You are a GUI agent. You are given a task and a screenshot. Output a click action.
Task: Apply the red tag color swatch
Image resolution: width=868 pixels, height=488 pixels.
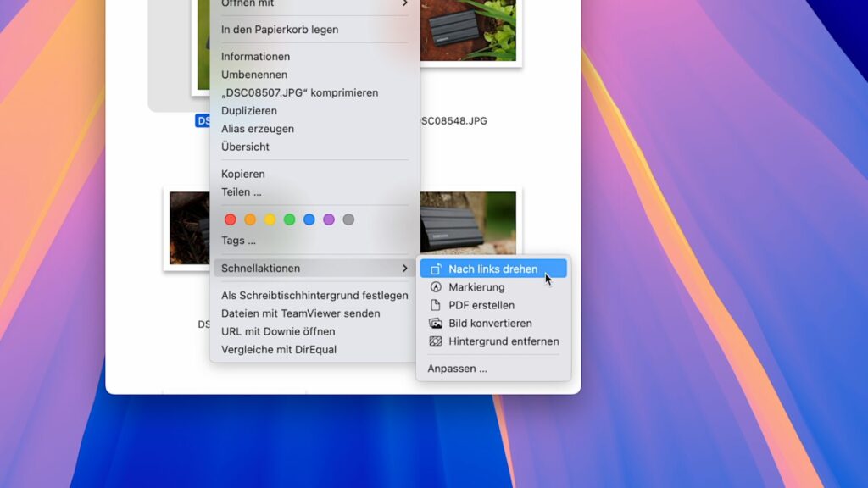(x=231, y=219)
